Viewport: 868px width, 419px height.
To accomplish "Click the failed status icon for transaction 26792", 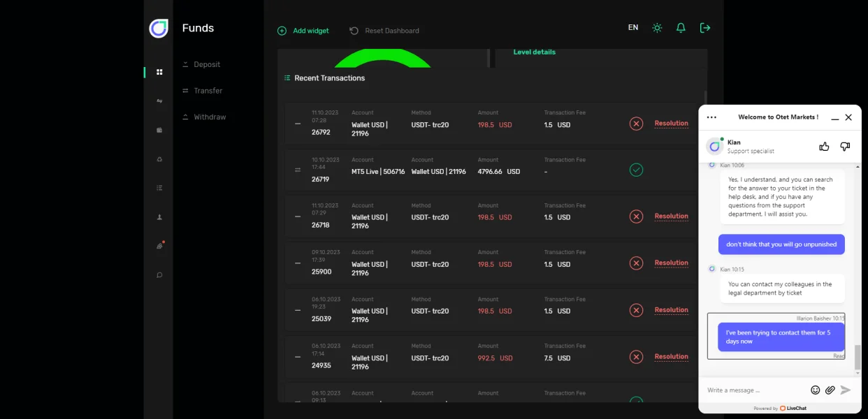I will click(x=636, y=124).
